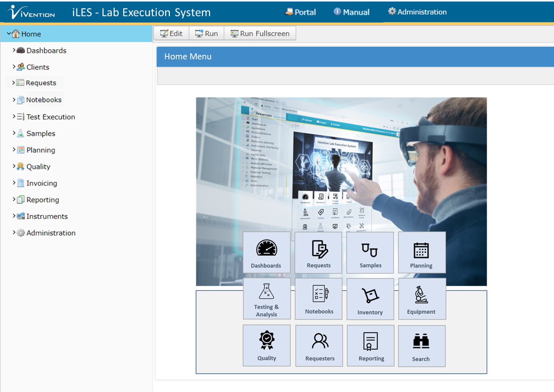Click the Planning calendar tile
Viewport: 554px width, 392px height.
click(x=422, y=253)
